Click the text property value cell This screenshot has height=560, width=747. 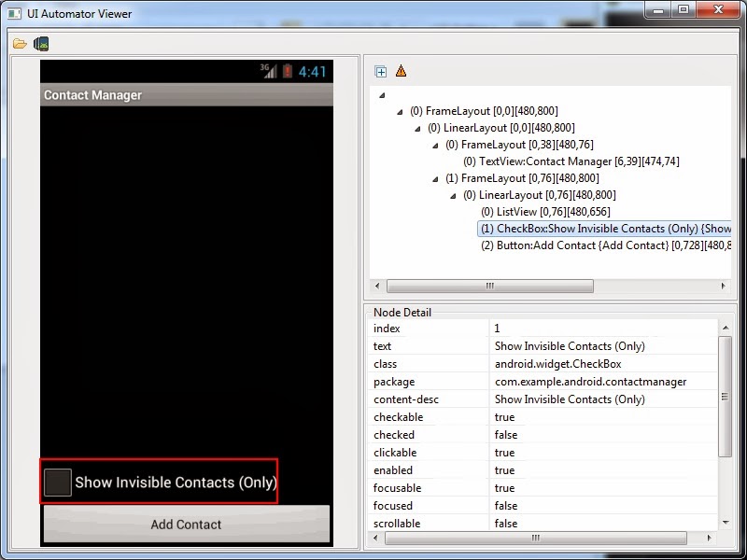(603, 346)
